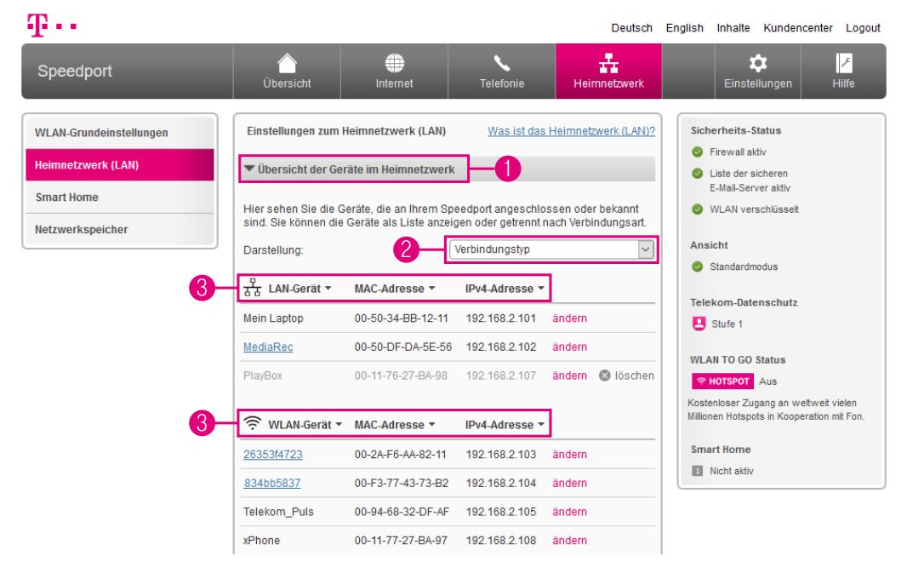Screen dimensions: 924x579
Task: Select Heimnetzwerk (LAN) in sidebar
Action: [x=120, y=165]
